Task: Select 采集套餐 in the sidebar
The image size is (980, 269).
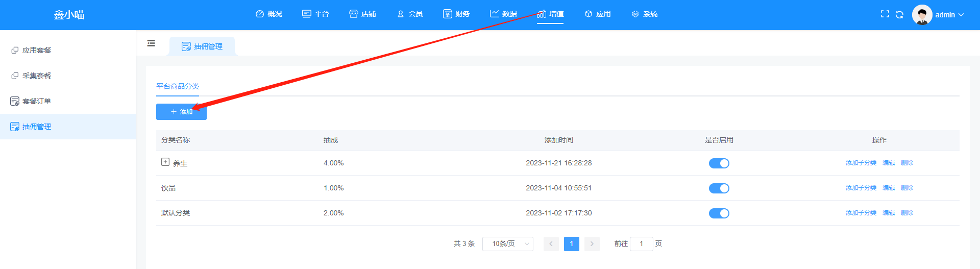Action: 68,76
